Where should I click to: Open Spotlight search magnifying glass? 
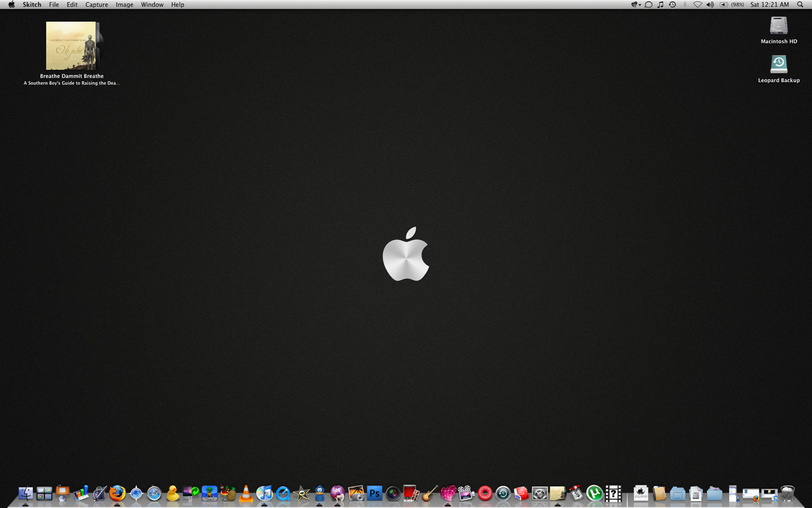pos(800,5)
